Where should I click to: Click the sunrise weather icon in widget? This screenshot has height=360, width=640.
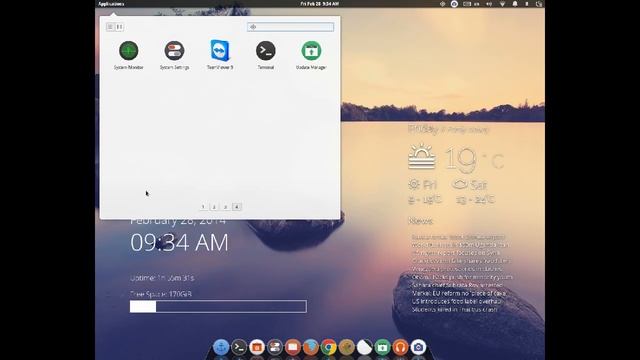pyautogui.click(x=422, y=156)
